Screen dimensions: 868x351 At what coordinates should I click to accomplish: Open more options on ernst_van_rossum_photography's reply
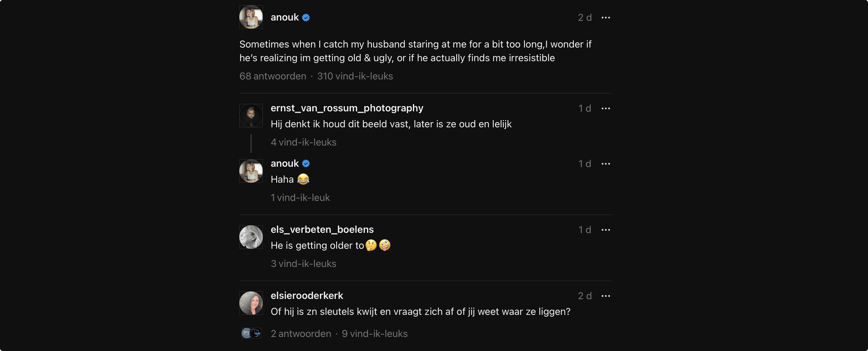(x=606, y=108)
